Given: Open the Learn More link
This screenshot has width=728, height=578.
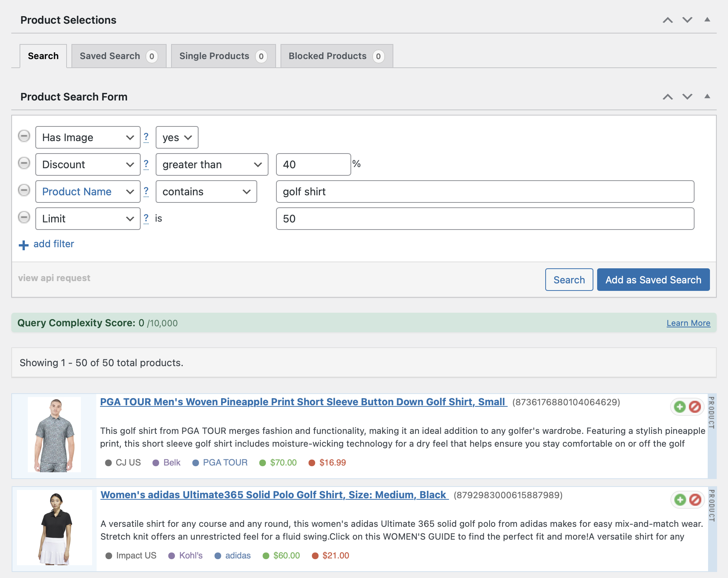Looking at the screenshot, I should point(689,323).
